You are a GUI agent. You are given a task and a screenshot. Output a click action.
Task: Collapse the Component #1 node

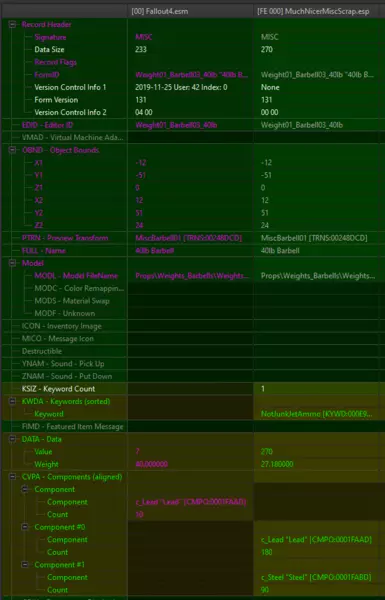[25, 565]
